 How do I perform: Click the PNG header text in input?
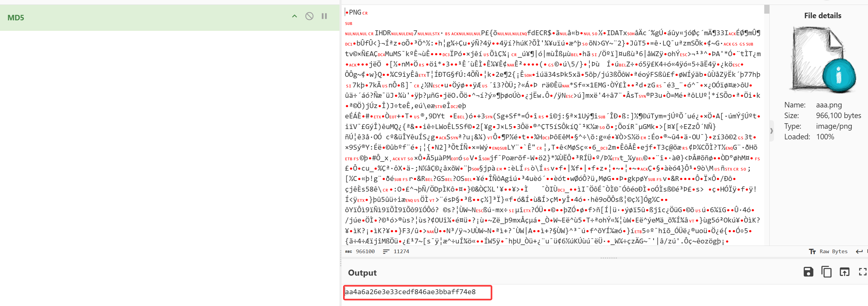pos(355,12)
